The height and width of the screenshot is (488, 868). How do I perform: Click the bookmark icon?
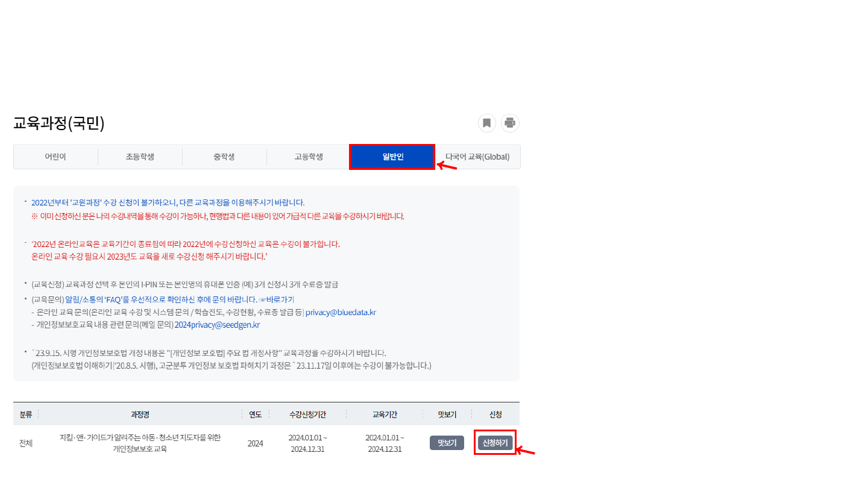(486, 123)
